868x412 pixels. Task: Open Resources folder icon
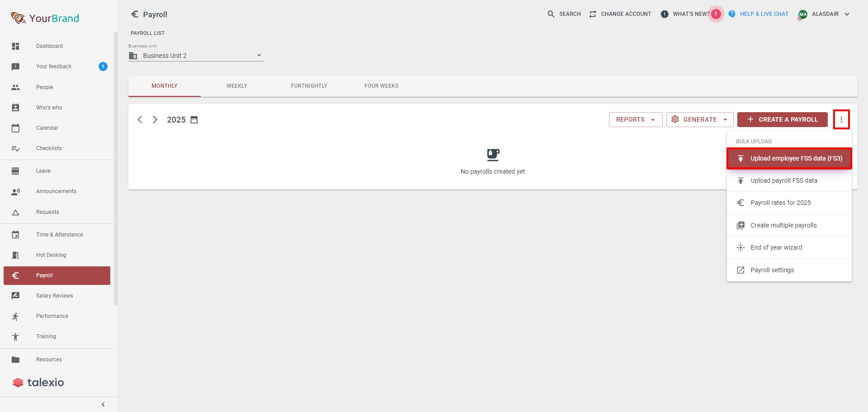coord(15,360)
